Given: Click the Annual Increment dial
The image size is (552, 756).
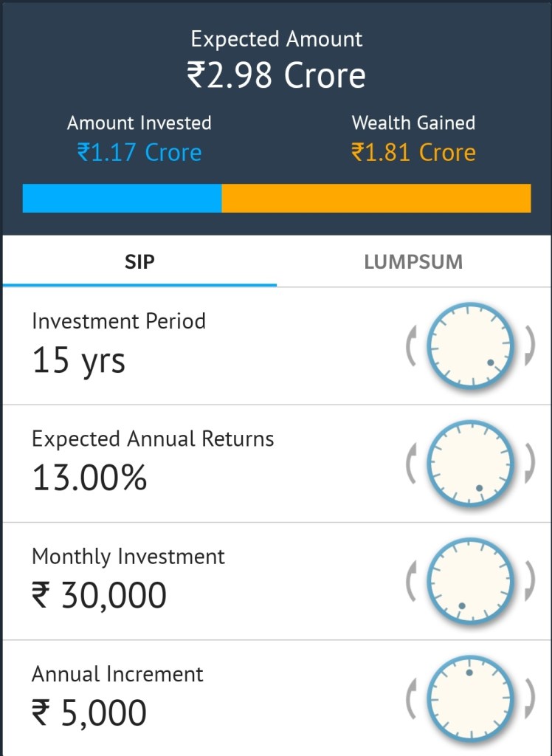Looking at the screenshot, I should pos(470,699).
